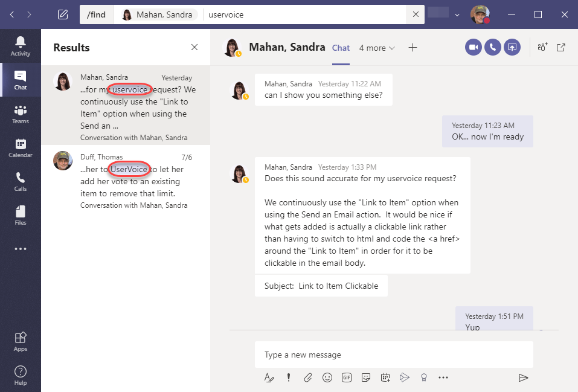Click the Type a new message box

(x=393, y=355)
